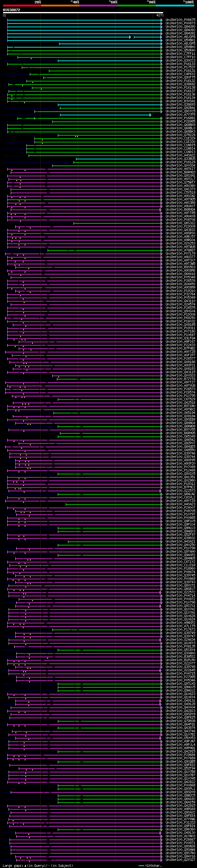
Task: Select label UniRef100_Q41373
Action: click(x=180, y=189)
